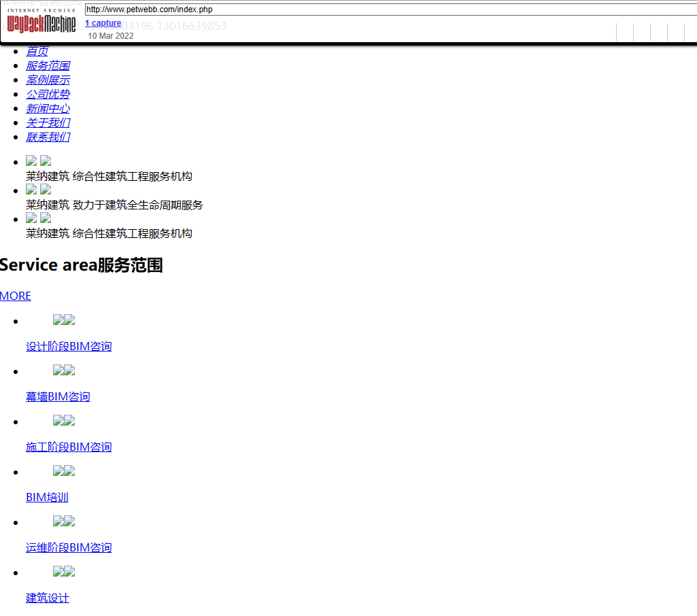Image resolution: width=697 pixels, height=616 pixels.
Task: Open the 设计阶段BIM咨询 service link
Action: tap(69, 346)
